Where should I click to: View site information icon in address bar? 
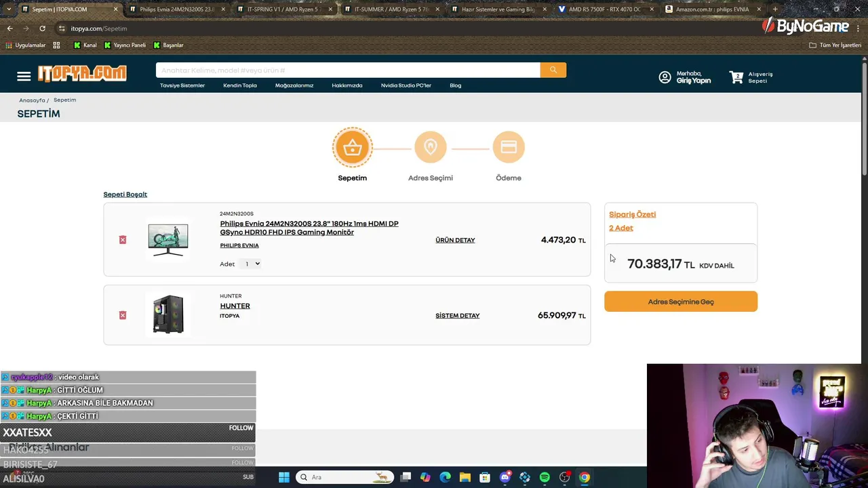tap(62, 28)
